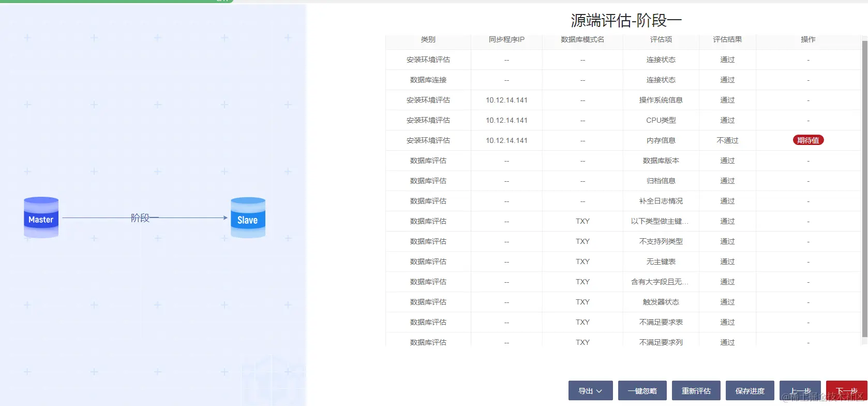Click the 10.12.14.141 IP in CPU类型 row
Screen dimensions: 868x406
[x=506, y=120]
